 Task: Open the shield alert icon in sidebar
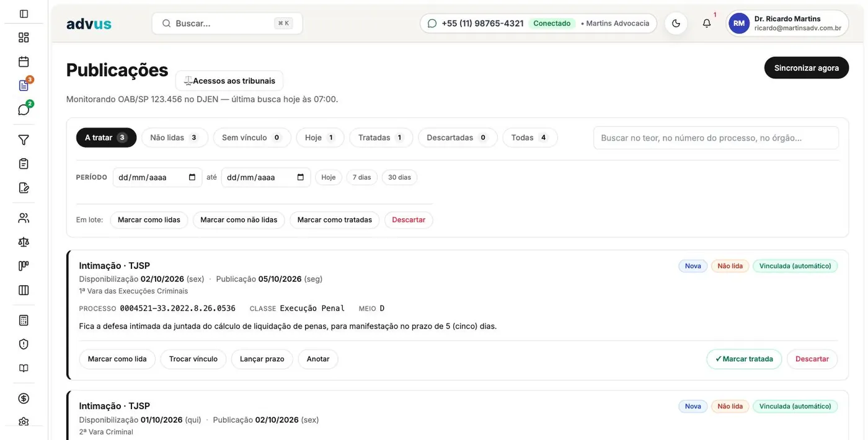[x=24, y=344]
